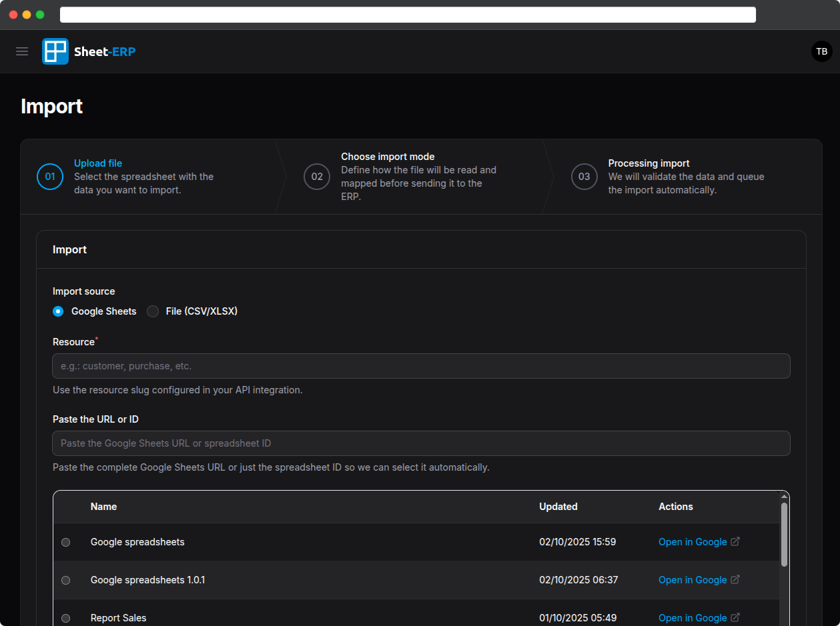Click the external-link icon next to Report Sales

click(735, 617)
